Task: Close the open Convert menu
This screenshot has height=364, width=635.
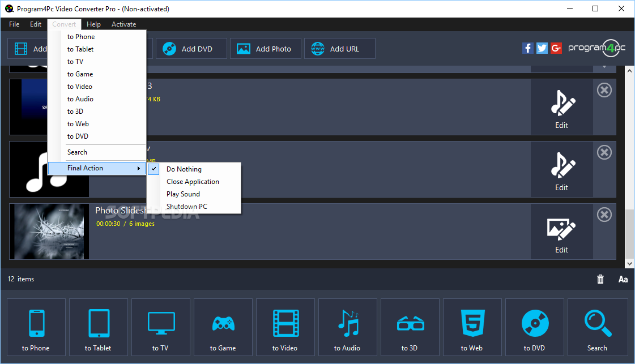Action: pyautogui.click(x=64, y=24)
